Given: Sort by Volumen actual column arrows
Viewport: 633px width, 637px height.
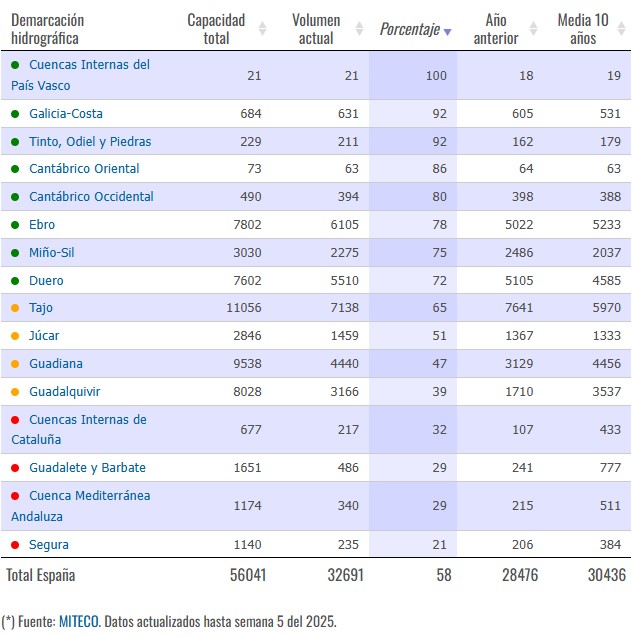Looking at the screenshot, I should click(x=359, y=29).
